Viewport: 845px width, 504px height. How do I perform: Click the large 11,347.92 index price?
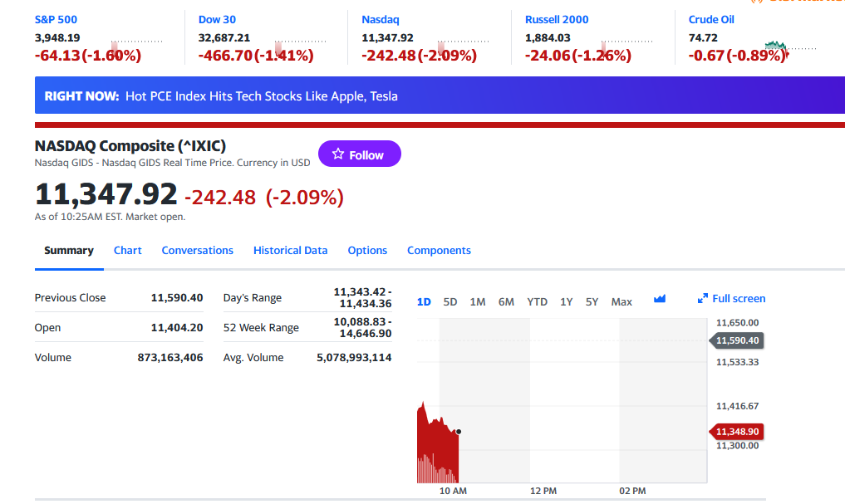[x=106, y=193]
